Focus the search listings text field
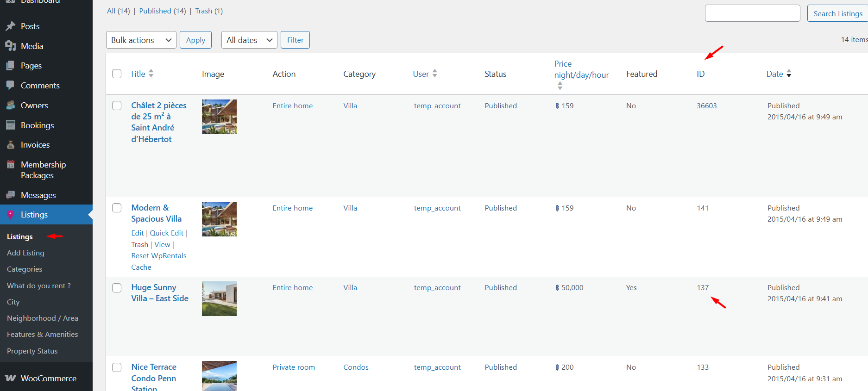Viewport: 868px width, 391px height. 752,13
